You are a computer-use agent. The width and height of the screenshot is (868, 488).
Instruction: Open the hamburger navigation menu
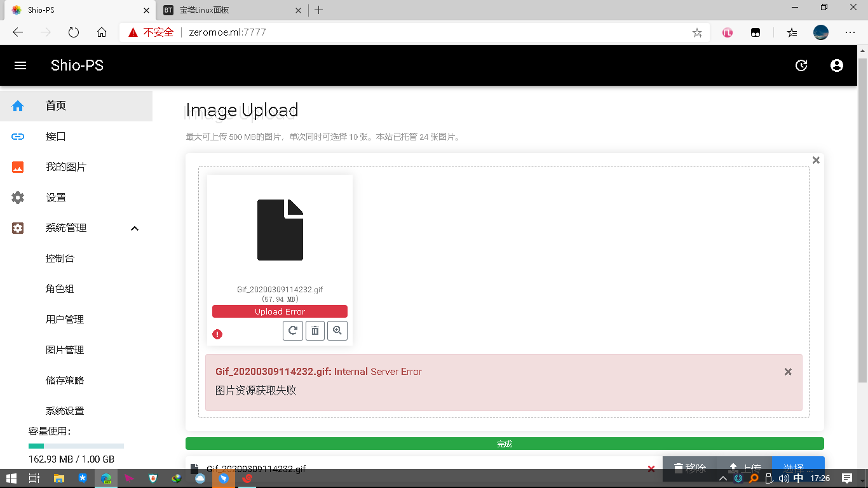20,65
